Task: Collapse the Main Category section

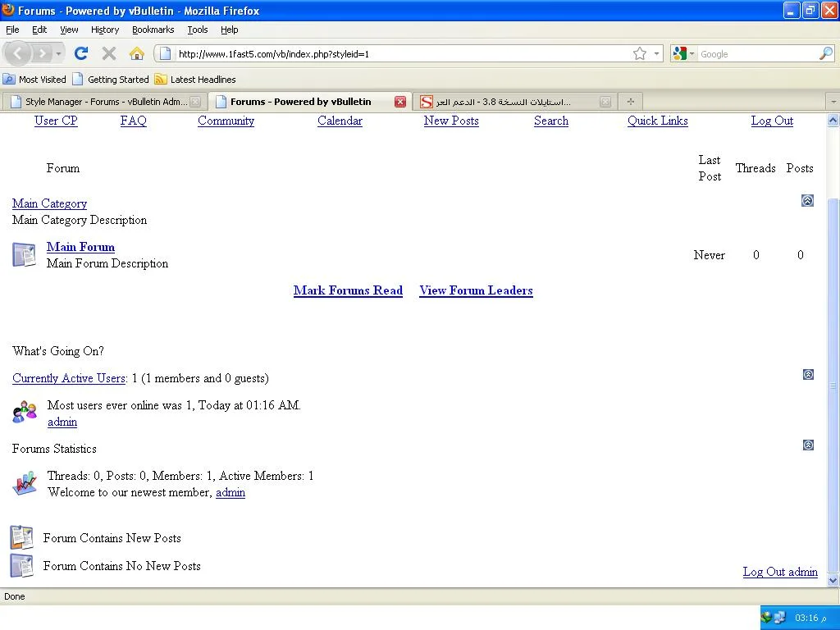Action: point(807,200)
